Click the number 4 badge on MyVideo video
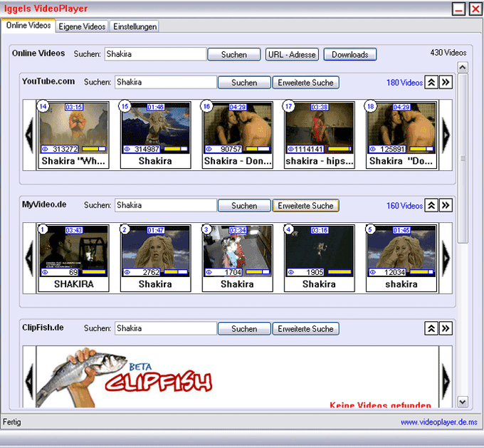Viewport: 484px width, 448px height. coord(288,229)
